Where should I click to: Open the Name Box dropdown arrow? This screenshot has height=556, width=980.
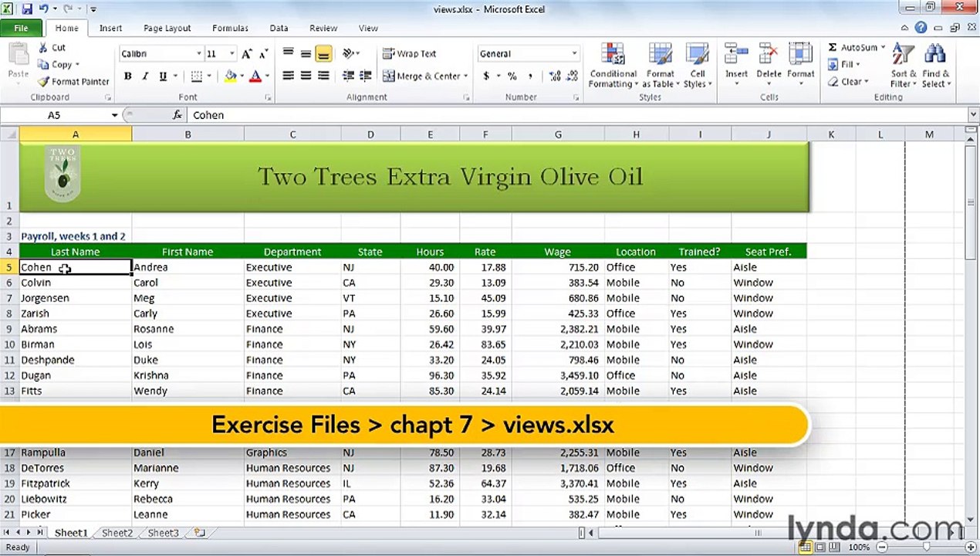click(x=114, y=115)
